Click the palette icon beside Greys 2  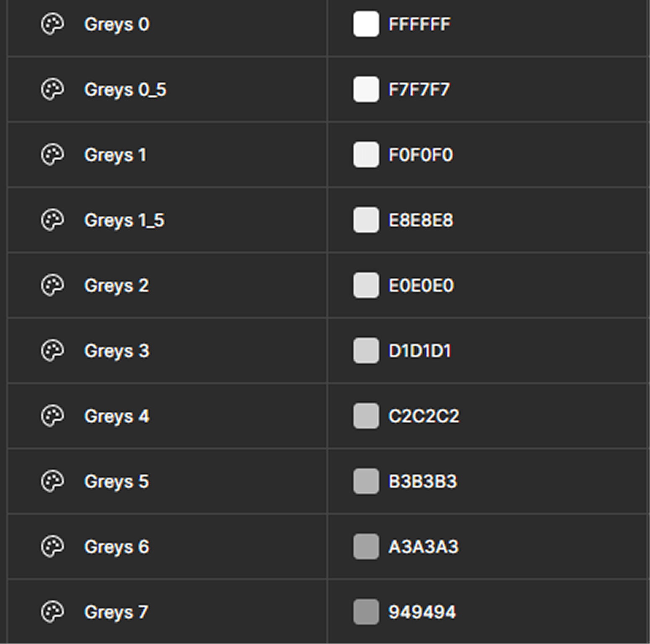(x=53, y=285)
